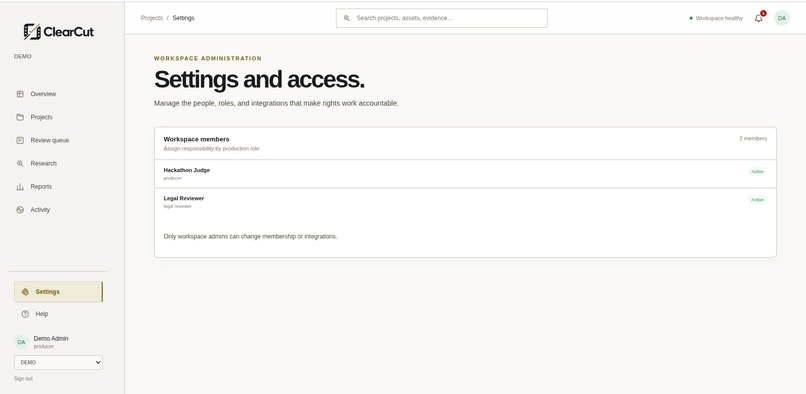Click the Workspace Administration label
This screenshot has width=806, height=394.
208,59
